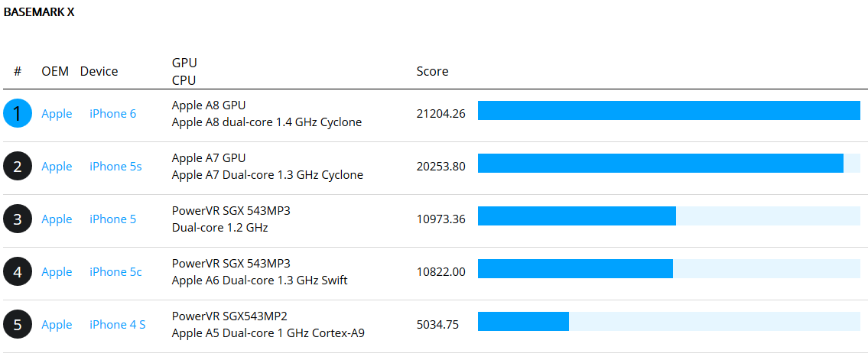Click the BASEMARK X heading
The image size is (868, 360).
point(39,13)
